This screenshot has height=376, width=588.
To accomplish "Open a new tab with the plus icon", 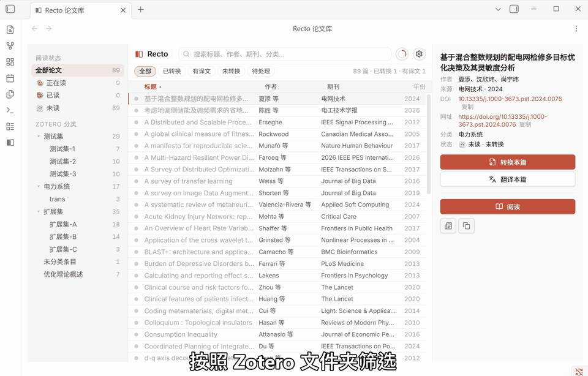I will (x=141, y=10).
